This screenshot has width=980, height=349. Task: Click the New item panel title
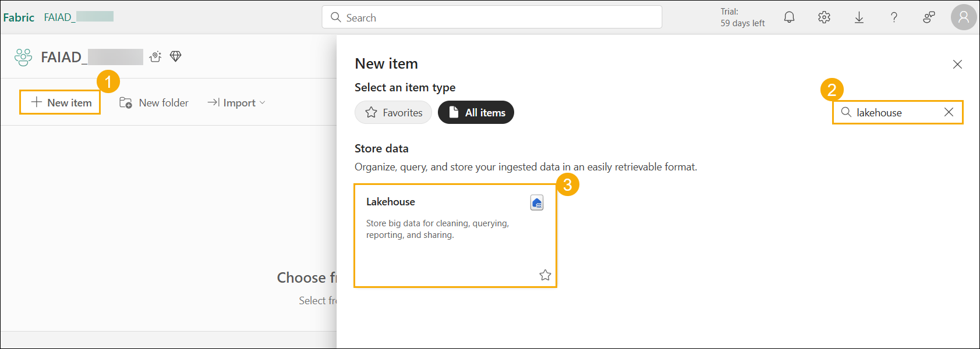387,63
